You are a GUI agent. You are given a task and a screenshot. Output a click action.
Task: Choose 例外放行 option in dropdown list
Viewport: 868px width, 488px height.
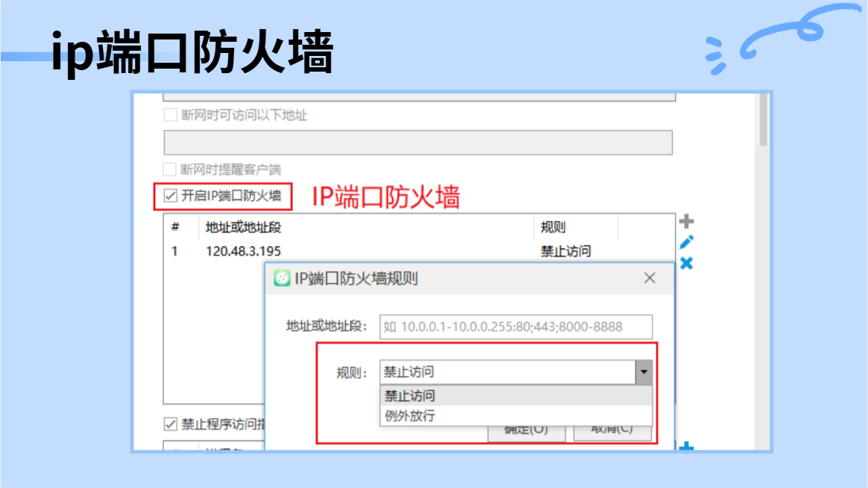coord(516,416)
